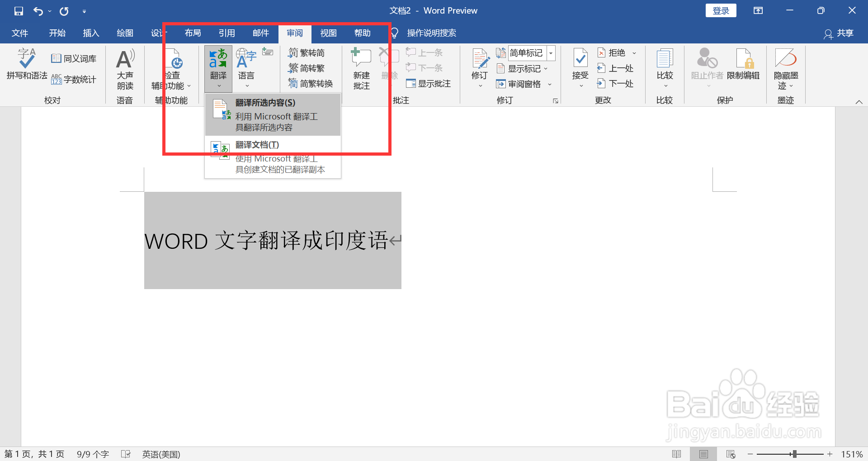Switch to the 开始 tab

pos(57,33)
